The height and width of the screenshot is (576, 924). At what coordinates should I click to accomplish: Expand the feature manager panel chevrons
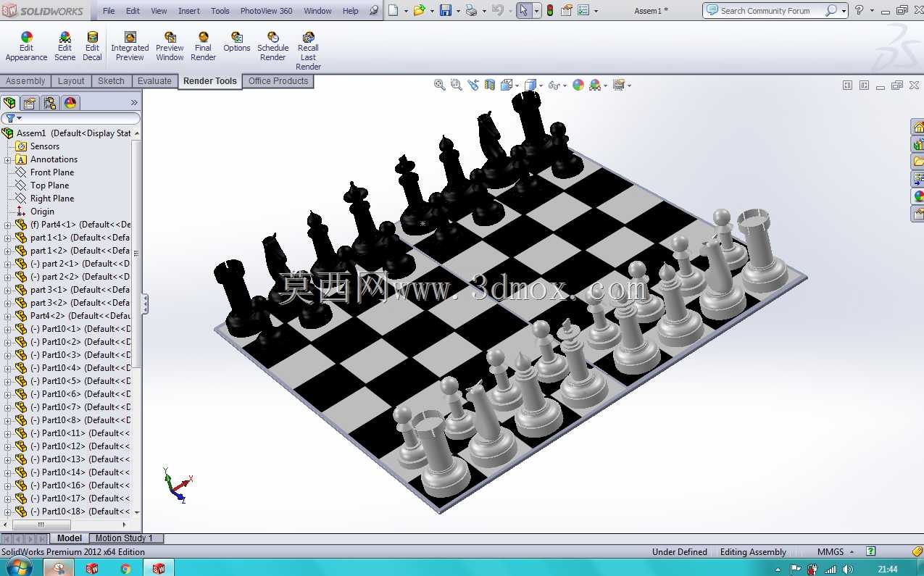pos(134,103)
